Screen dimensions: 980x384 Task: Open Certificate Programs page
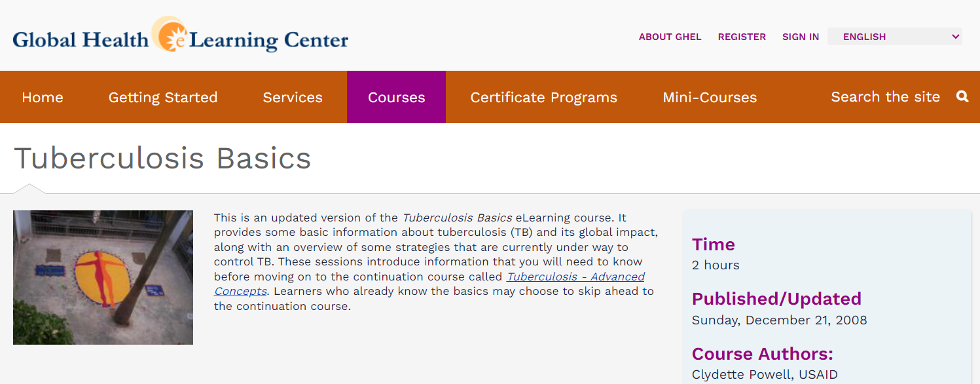click(x=543, y=98)
